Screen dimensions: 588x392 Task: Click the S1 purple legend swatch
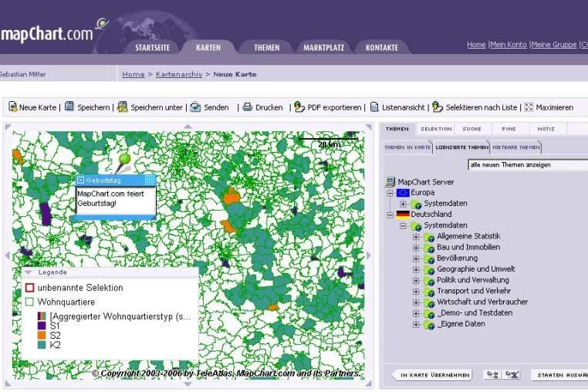point(42,326)
